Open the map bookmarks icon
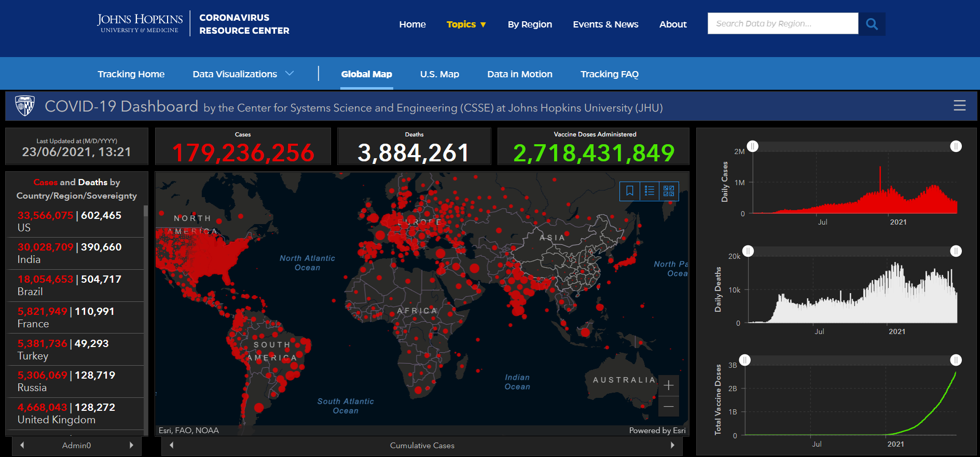The width and height of the screenshot is (980, 457). [629, 191]
